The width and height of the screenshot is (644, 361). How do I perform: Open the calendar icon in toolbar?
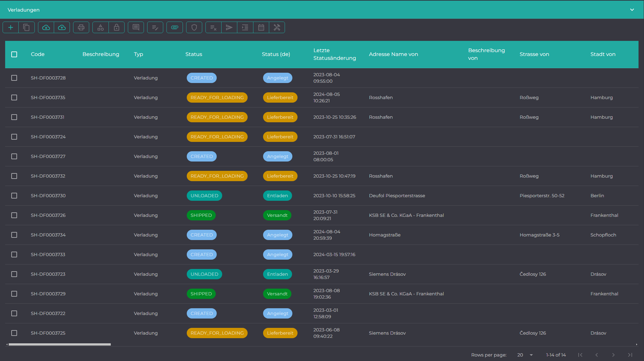(x=261, y=27)
